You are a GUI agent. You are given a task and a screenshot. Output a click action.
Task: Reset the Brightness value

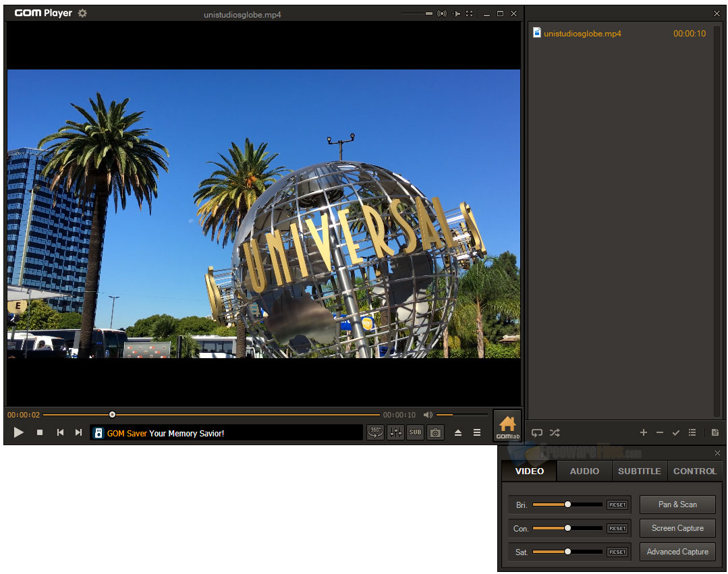pos(617,505)
